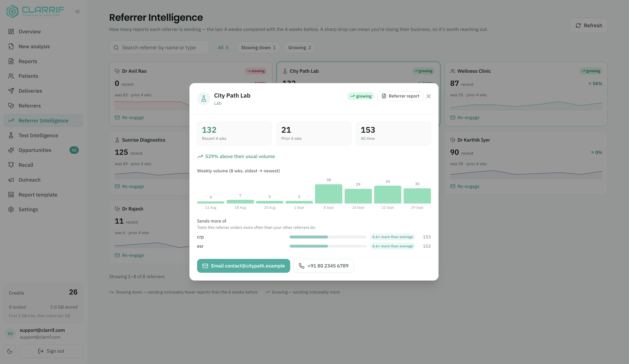
Task: Click the 29 Sept weekly volume bar
Action: (417, 196)
